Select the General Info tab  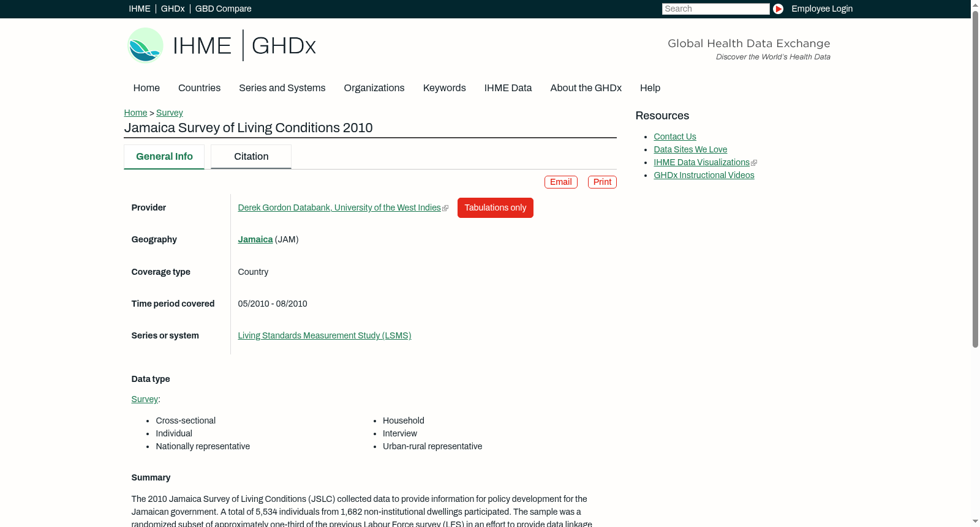point(164,157)
